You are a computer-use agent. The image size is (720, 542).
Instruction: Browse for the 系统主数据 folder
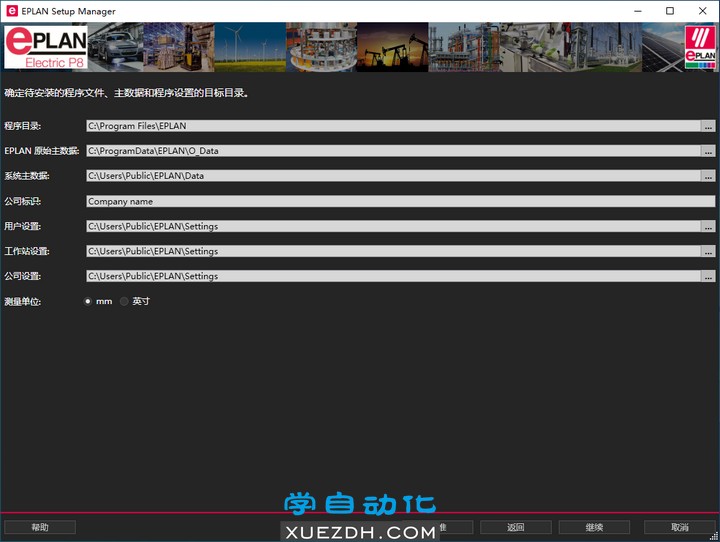click(x=708, y=175)
